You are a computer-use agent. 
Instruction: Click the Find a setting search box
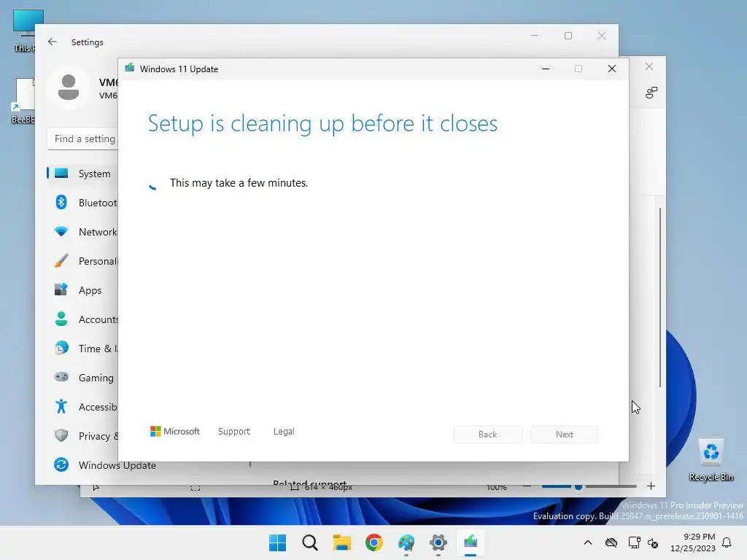(83, 139)
